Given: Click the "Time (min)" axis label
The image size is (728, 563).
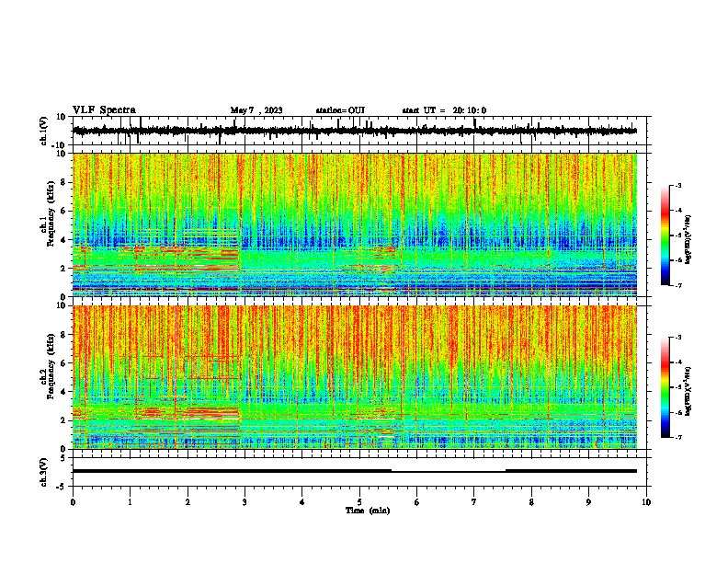Looking at the screenshot, I should pos(368,511).
